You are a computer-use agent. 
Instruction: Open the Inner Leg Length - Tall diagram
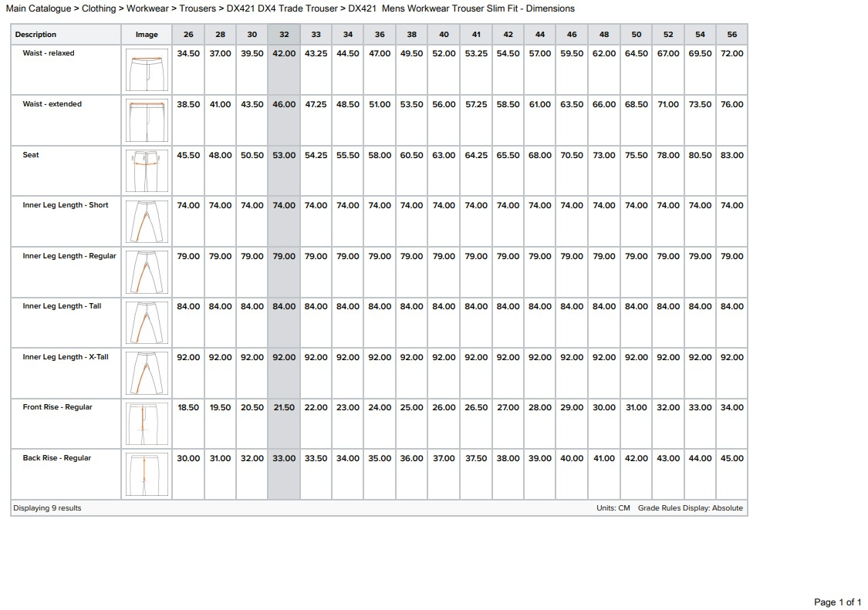[147, 322]
